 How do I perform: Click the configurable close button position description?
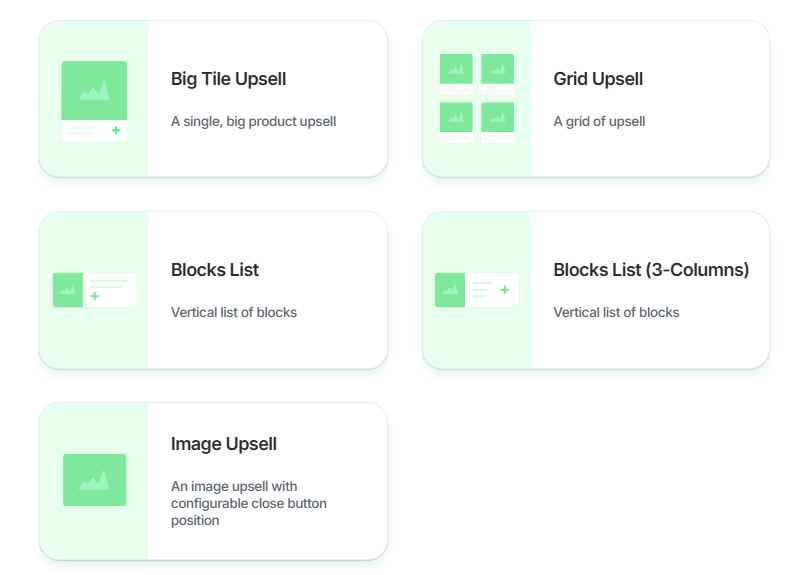click(x=249, y=503)
